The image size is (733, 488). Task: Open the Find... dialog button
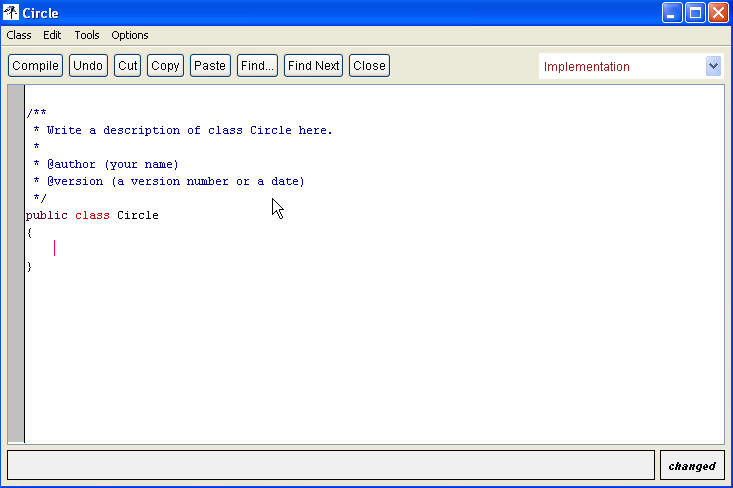click(x=257, y=66)
